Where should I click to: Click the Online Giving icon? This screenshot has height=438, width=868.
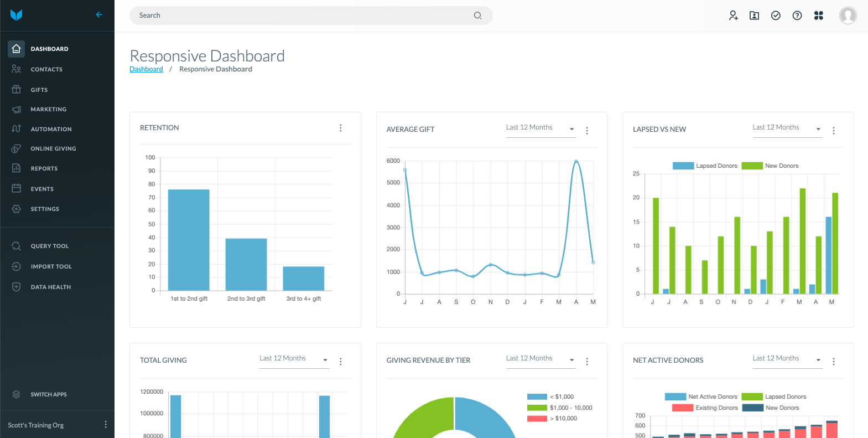point(17,148)
